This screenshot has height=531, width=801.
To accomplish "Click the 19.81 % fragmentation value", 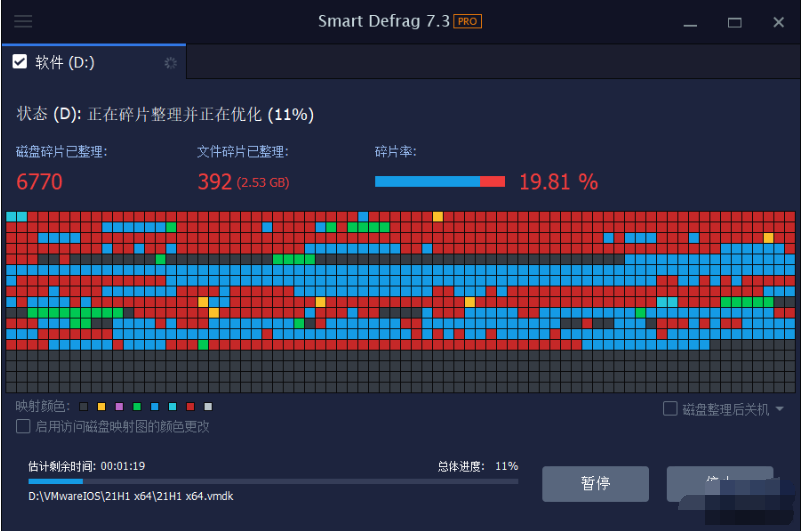I will click(x=558, y=182).
